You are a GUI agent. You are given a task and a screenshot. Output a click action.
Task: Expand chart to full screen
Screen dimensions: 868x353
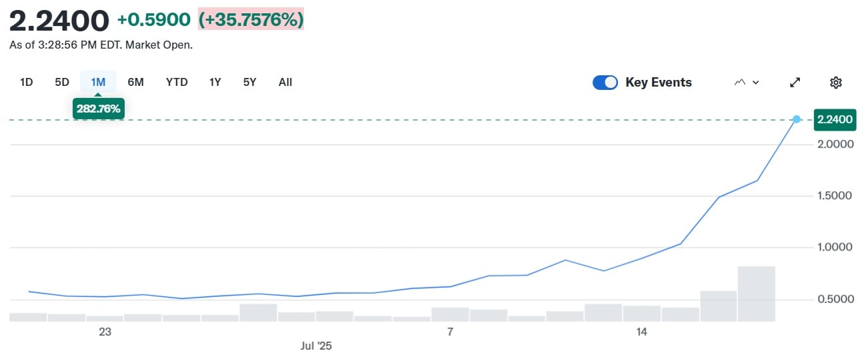tap(795, 83)
